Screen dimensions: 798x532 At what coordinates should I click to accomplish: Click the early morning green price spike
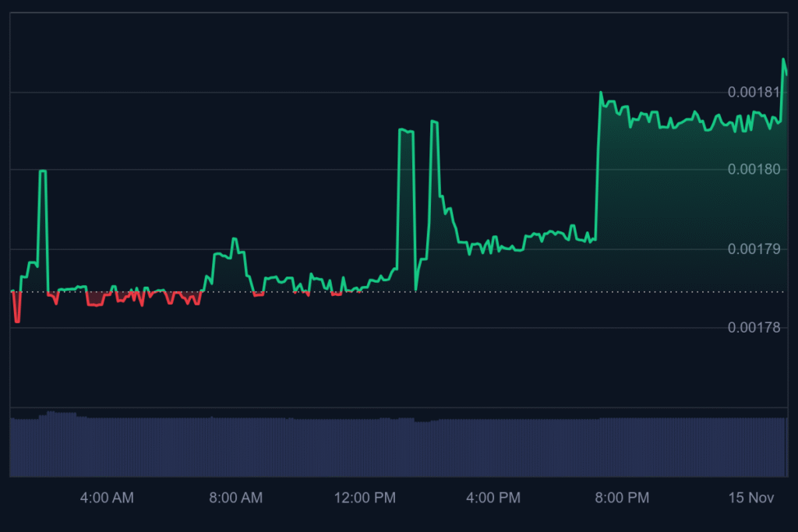(43, 171)
